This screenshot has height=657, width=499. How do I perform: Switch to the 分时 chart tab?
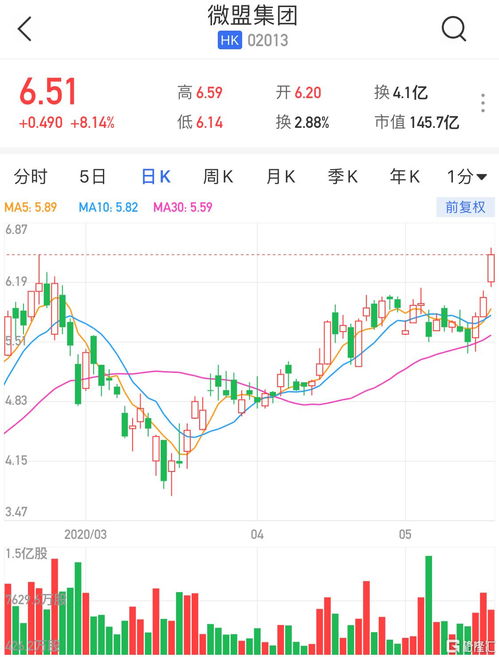click(31, 176)
